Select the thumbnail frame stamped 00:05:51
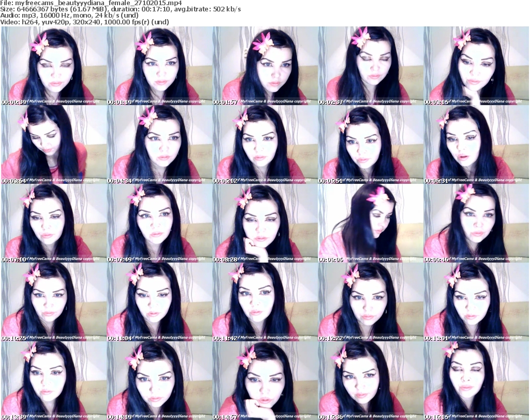Screen dimensions: 530x420 pos(371,144)
